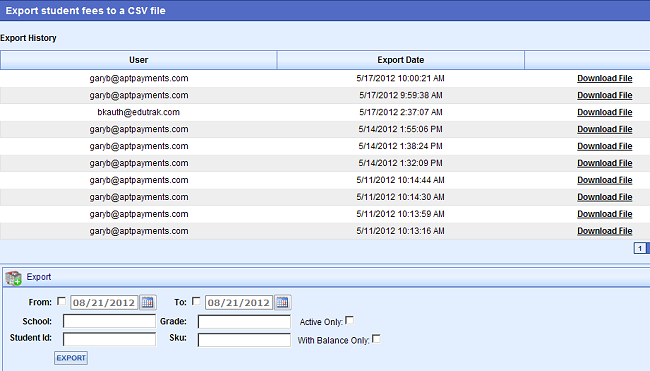Enable the From date checkbox

(x=61, y=301)
